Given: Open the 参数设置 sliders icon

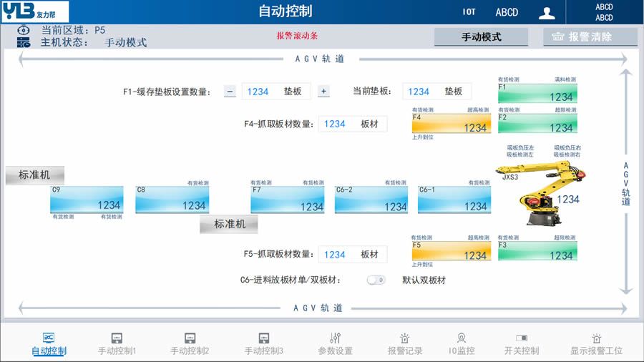Looking at the screenshot, I should 335,338.
